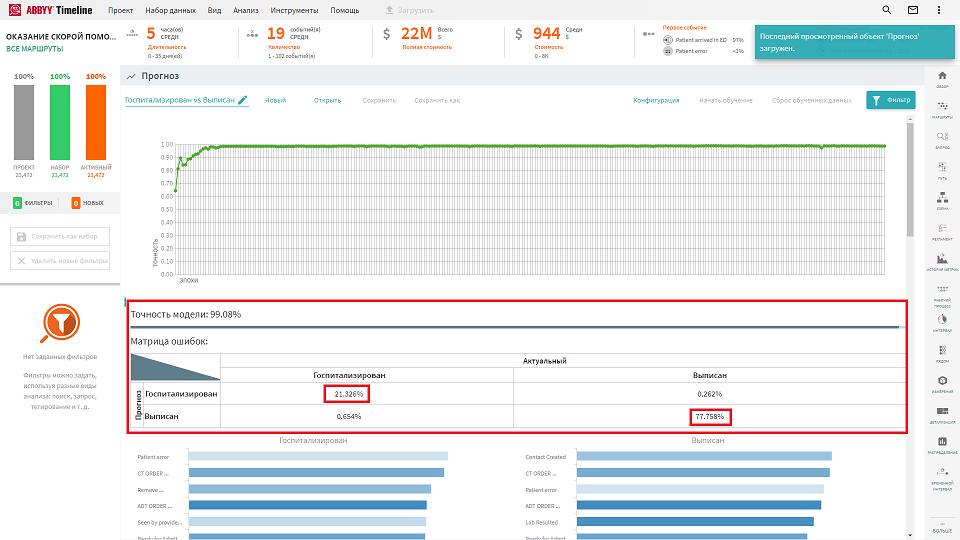
Task: Click the Lab Resulted bar label
Action: (x=541, y=522)
